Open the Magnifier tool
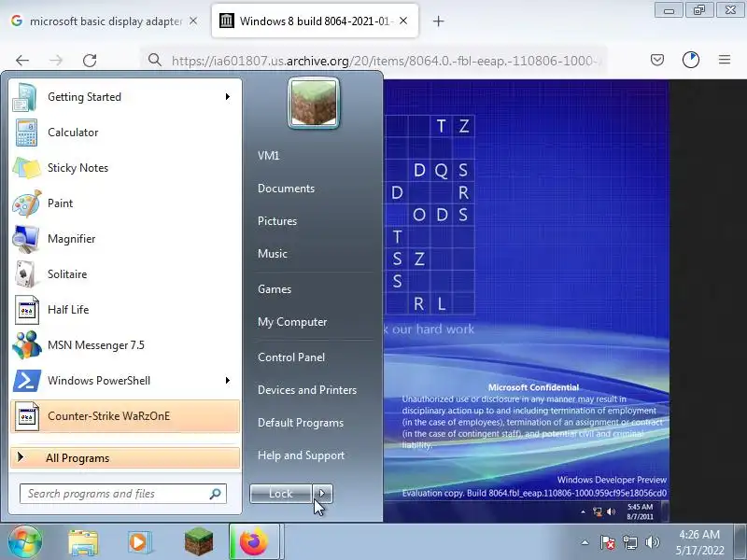The image size is (747, 560). pos(125,239)
